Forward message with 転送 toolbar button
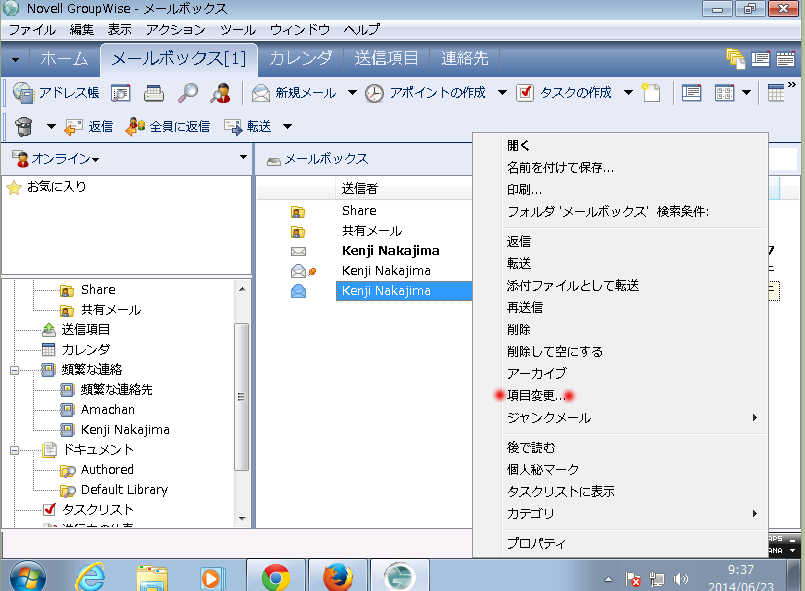The width and height of the screenshot is (805, 591). point(248,126)
